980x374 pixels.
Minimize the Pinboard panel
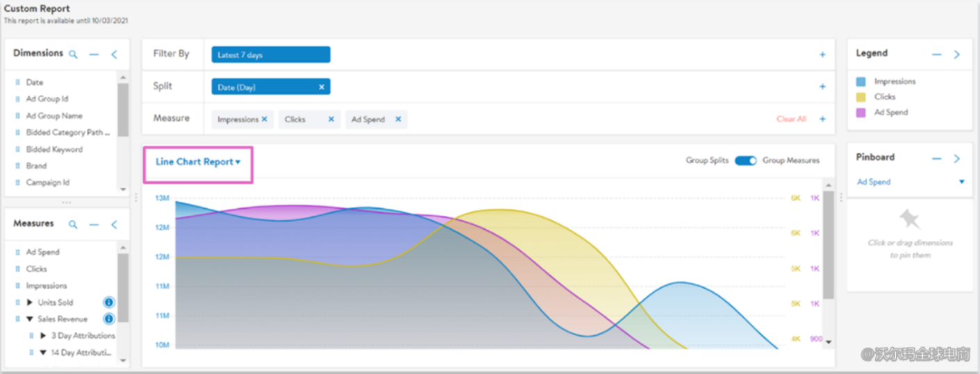point(936,158)
